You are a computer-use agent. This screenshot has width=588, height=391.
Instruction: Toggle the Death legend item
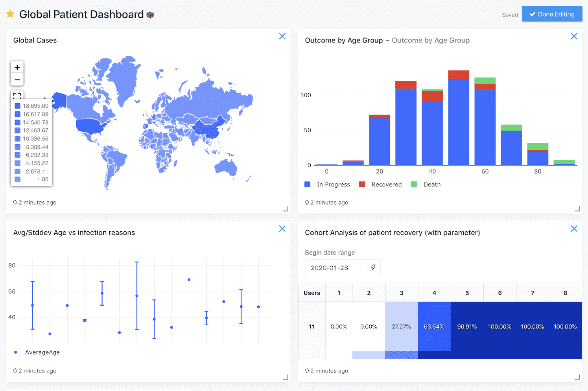426,184
